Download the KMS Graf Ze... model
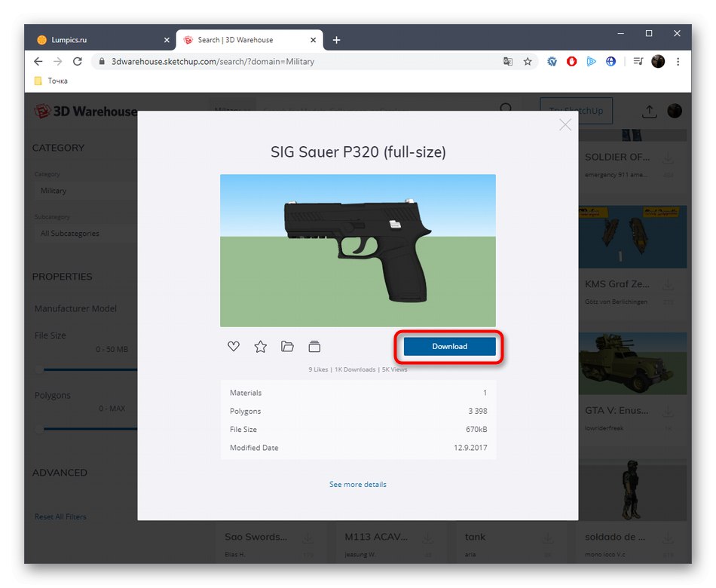Image resolution: width=716 pixels, height=588 pixels. pyautogui.click(x=668, y=286)
